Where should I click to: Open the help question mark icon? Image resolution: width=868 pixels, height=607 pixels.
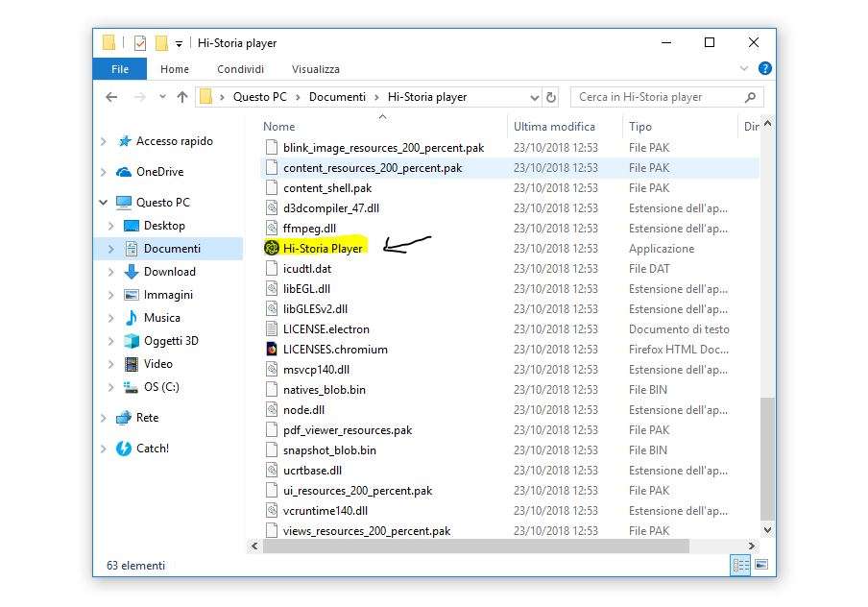pyautogui.click(x=765, y=69)
